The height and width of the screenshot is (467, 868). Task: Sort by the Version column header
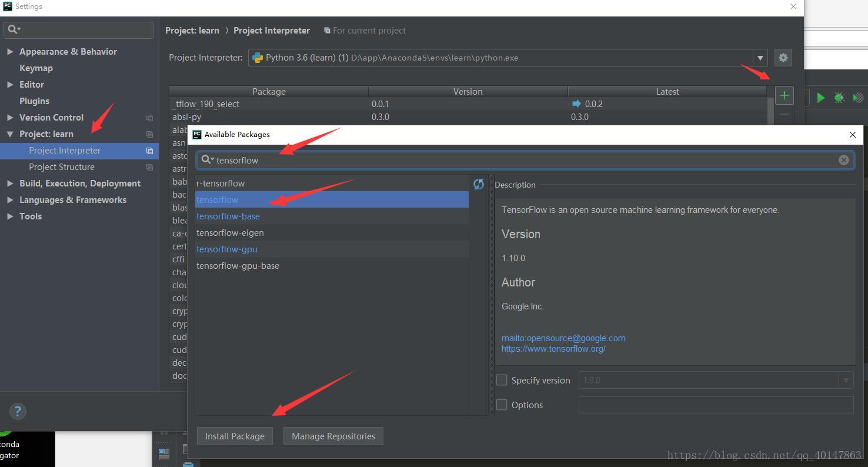pyautogui.click(x=468, y=92)
